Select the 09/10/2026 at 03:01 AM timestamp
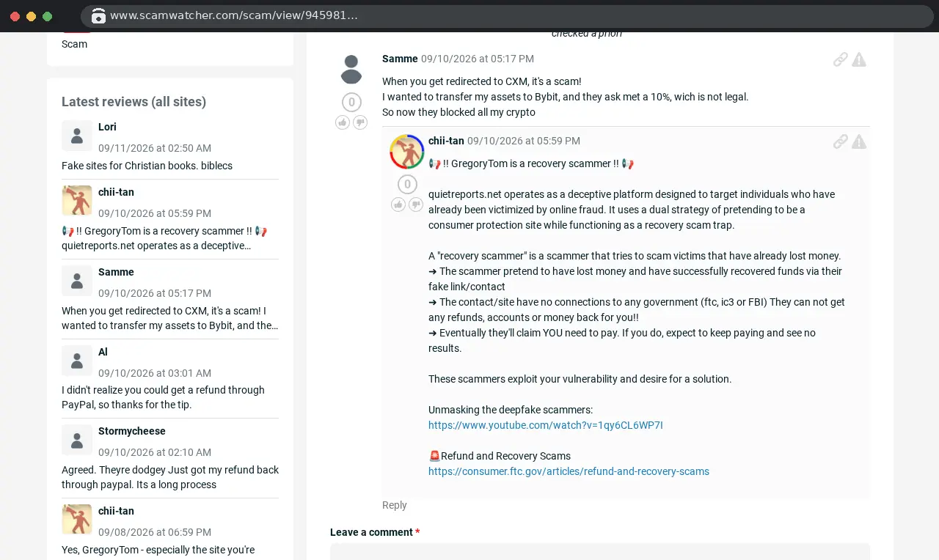 155,373
